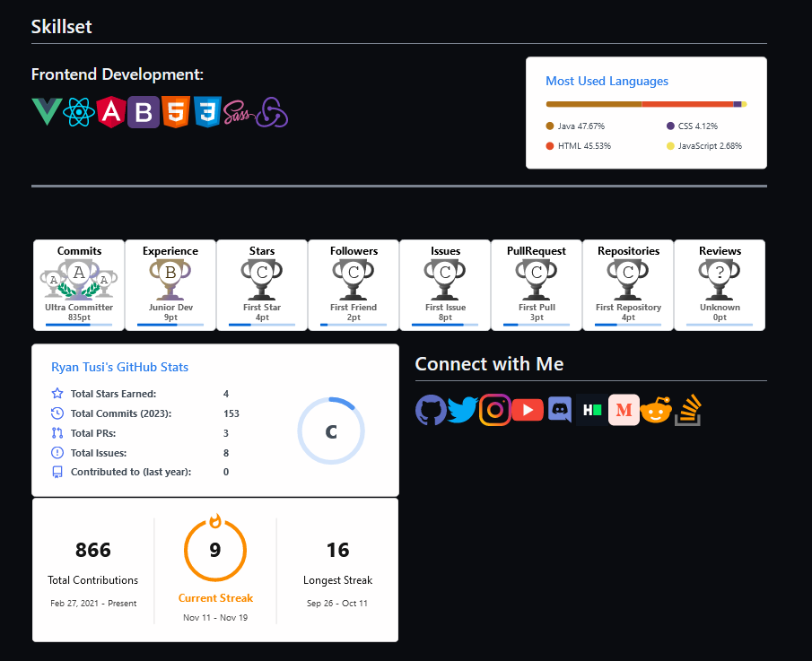
Task: Click the JavaScript 2.68% legend entry
Action: [704, 146]
